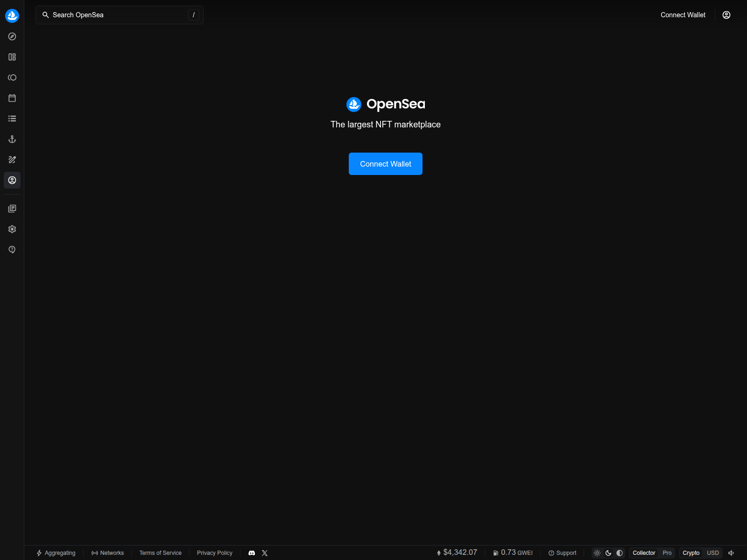Click the Search OpenSea input field
The height and width of the screenshot is (560, 747).
point(120,15)
